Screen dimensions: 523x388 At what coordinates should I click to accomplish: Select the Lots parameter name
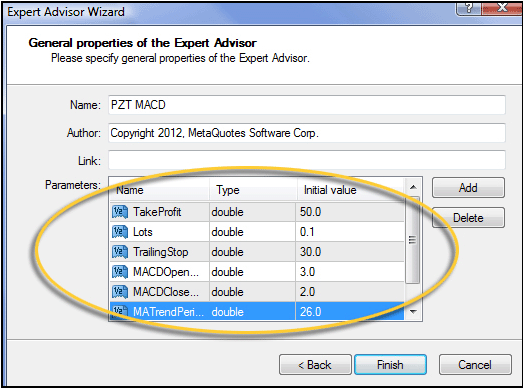(x=143, y=232)
